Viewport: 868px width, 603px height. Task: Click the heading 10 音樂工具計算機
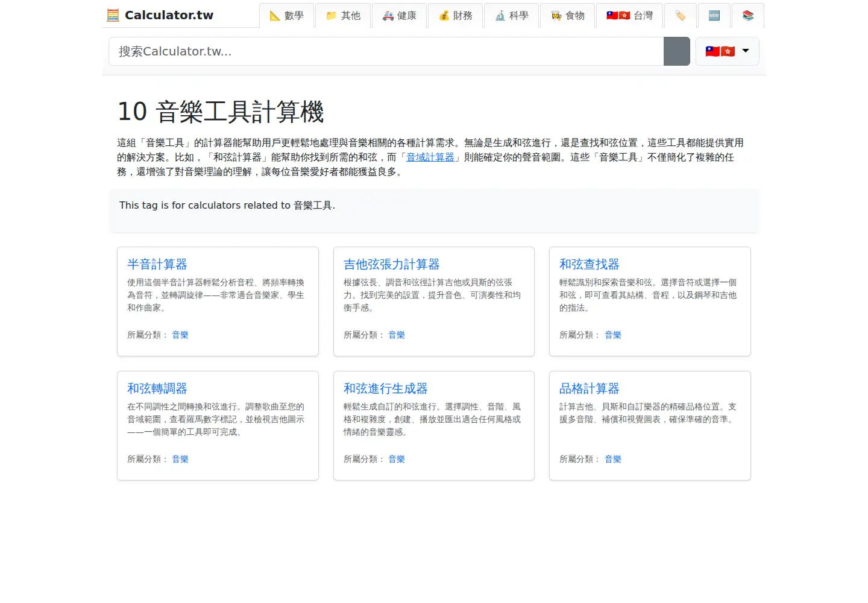(x=221, y=112)
